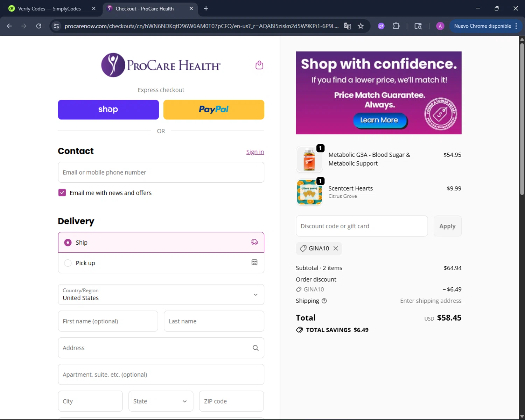The width and height of the screenshot is (525, 420).
Task: Open the browser extensions puzzle icon
Action: point(396,26)
